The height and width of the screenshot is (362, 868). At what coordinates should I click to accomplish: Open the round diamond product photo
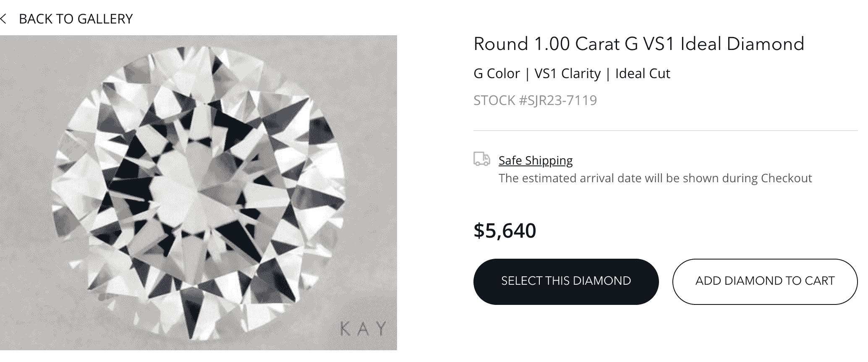198,192
